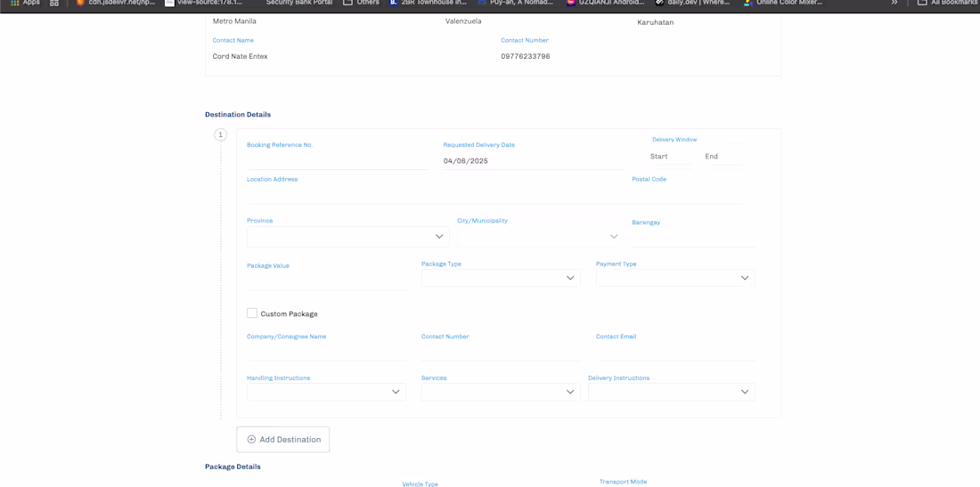
Task: Click the Company/Consignee Name field
Action: (x=326, y=353)
